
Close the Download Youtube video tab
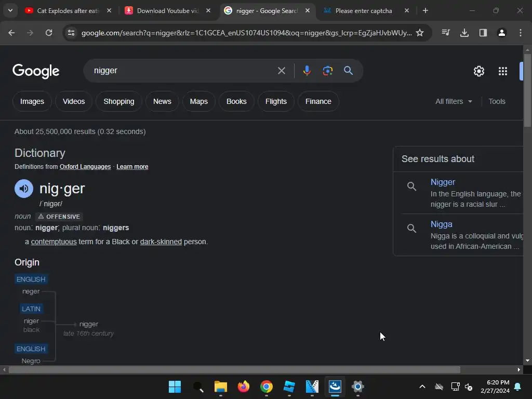coord(208,10)
